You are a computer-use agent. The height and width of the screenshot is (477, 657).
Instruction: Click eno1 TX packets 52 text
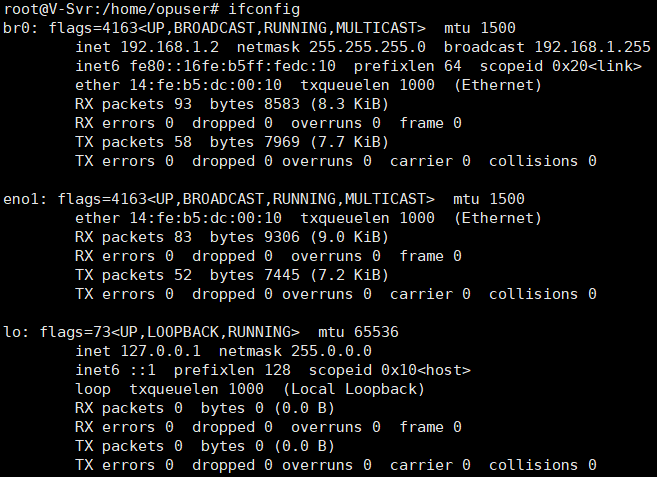click(x=133, y=275)
